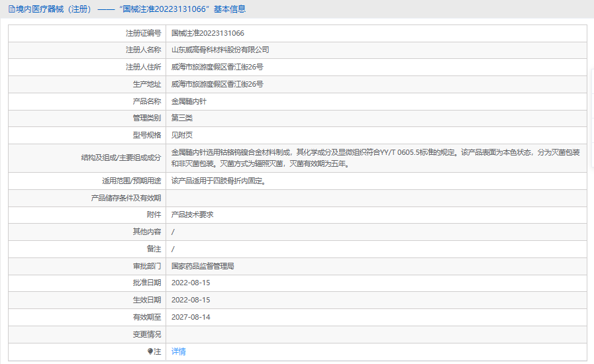
Task: Select attachment value 产品技术要求
Action: pyautogui.click(x=193, y=215)
